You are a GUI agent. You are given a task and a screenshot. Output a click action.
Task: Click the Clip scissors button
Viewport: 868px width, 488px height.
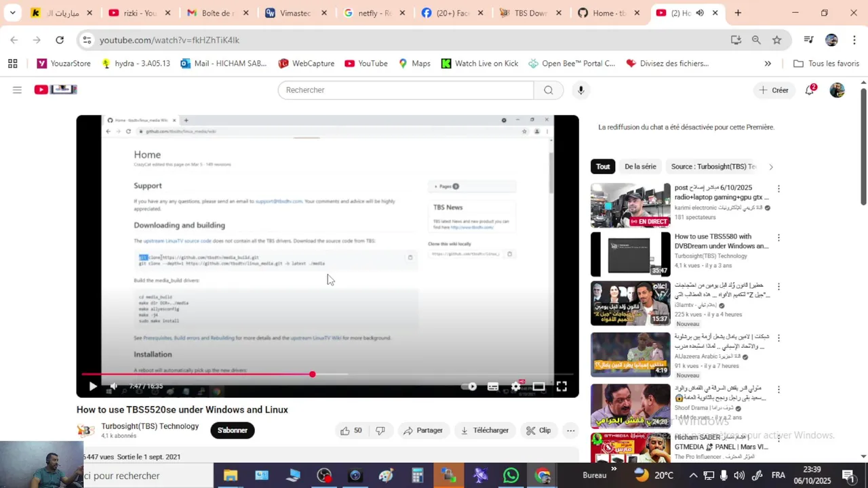pos(539,430)
